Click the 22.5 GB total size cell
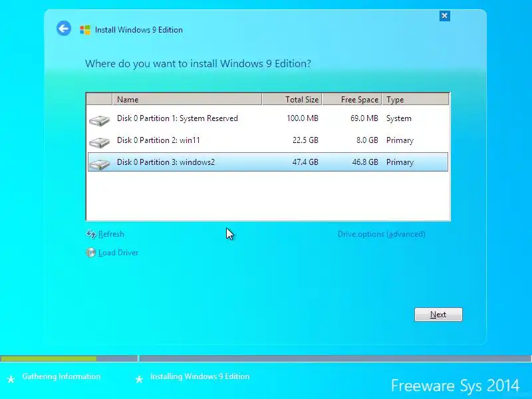This screenshot has height=399, width=532. point(305,140)
